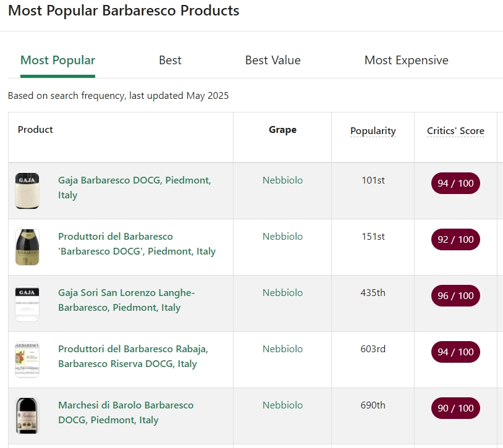Open the Produttori del Barbaresco Rabaja link
The image size is (503, 448).
[x=133, y=357]
